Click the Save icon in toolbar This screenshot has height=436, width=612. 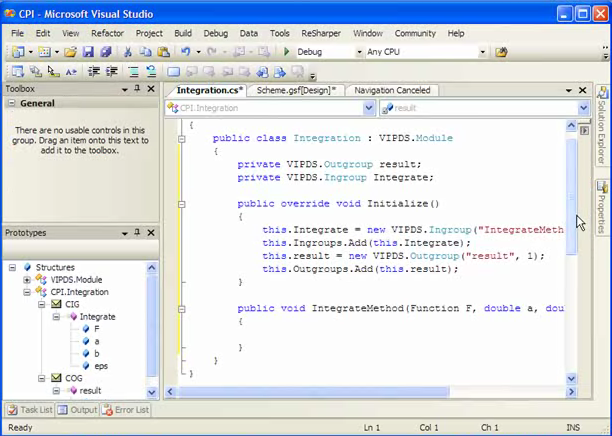pyautogui.click(x=88, y=52)
